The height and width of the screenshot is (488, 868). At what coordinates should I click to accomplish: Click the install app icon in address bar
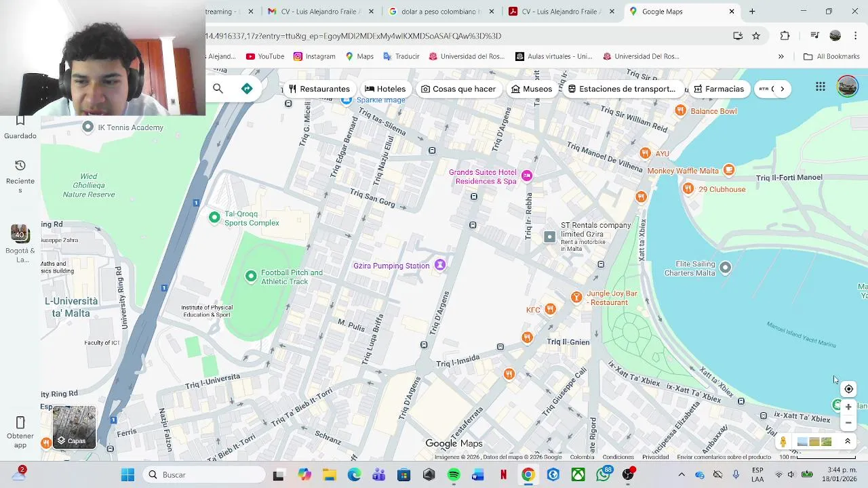738,36
